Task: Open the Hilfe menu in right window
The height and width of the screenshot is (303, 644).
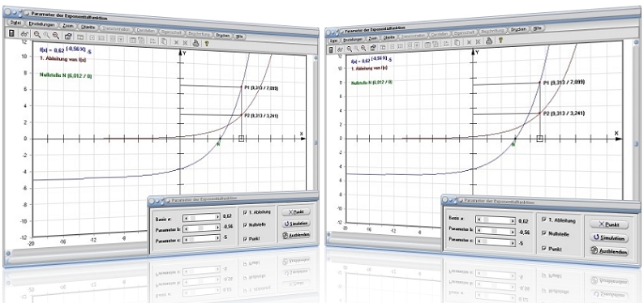Action: [x=537, y=28]
